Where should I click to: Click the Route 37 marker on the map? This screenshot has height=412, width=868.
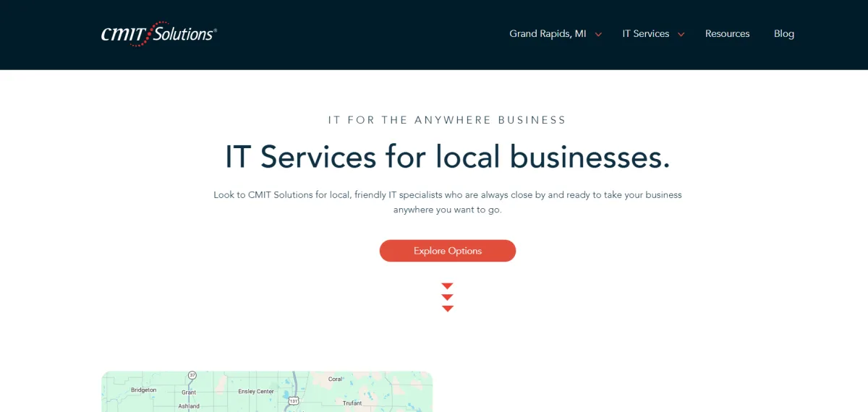pos(192,376)
